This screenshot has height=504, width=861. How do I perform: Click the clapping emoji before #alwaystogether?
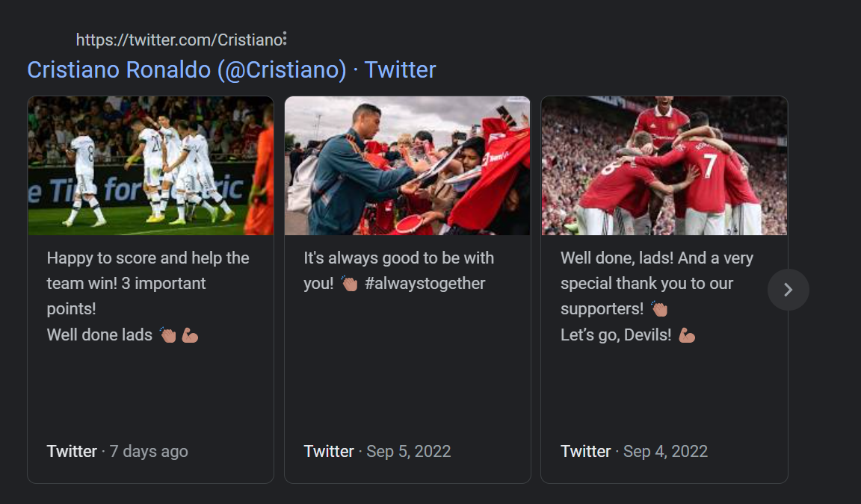pyautogui.click(x=349, y=284)
